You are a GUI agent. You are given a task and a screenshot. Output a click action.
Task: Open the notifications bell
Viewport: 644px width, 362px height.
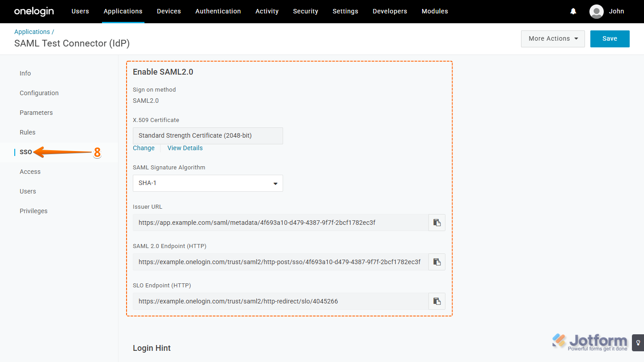click(573, 11)
